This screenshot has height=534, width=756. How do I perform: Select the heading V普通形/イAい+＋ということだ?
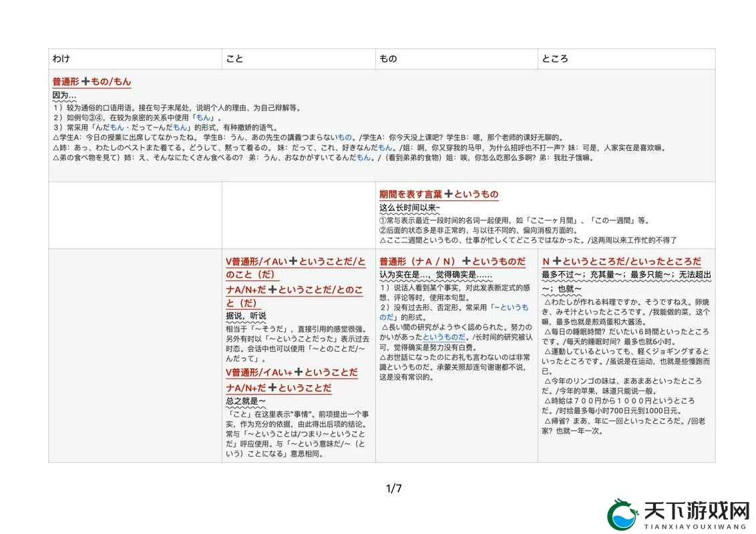(292, 372)
